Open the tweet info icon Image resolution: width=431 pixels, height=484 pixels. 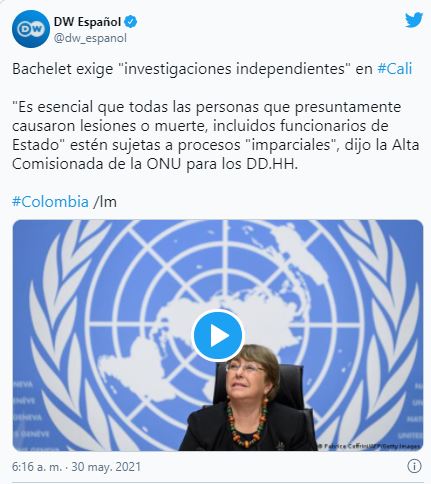point(414,466)
